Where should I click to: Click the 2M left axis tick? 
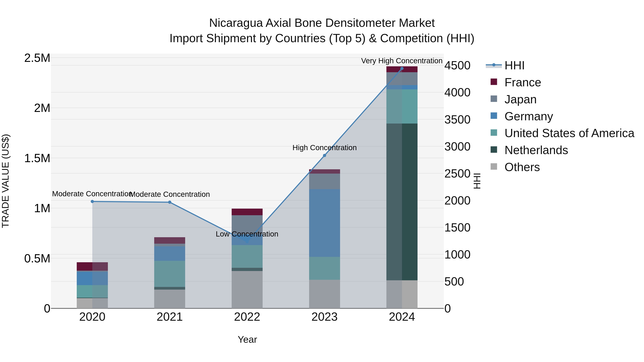(x=42, y=108)
